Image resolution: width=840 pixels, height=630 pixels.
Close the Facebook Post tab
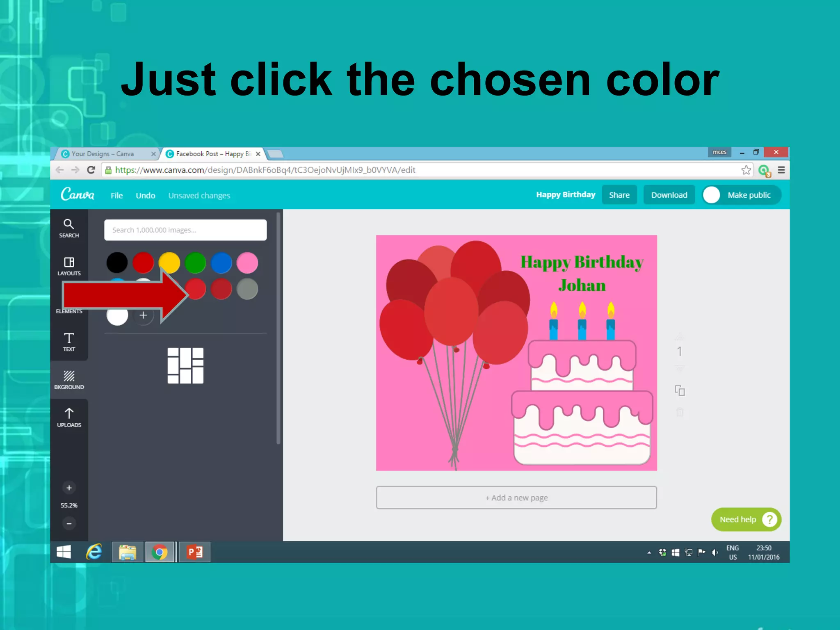[258, 154]
